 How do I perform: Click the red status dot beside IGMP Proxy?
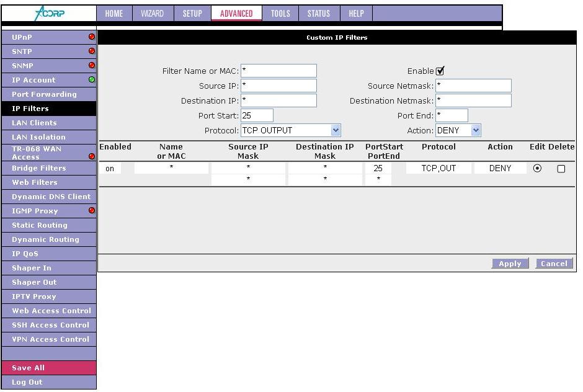92,211
